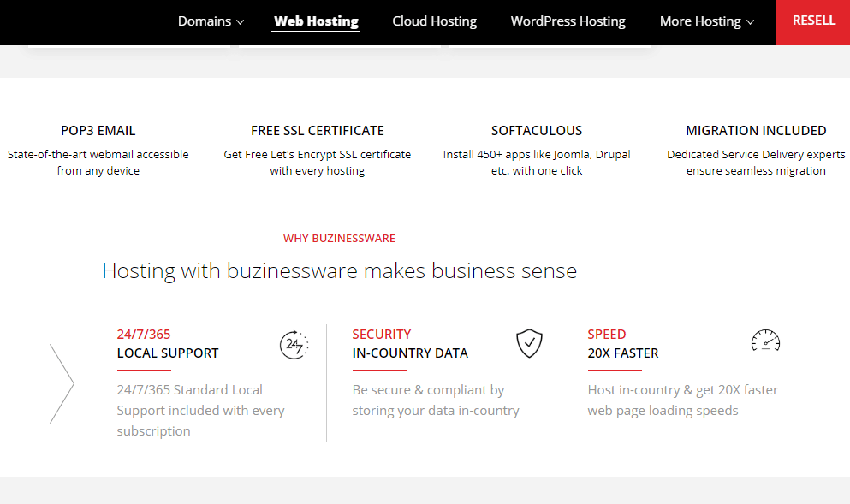Screen dimensions: 850x504
Task: Click the carousel previous arrow chevron
Action: coord(62,383)
